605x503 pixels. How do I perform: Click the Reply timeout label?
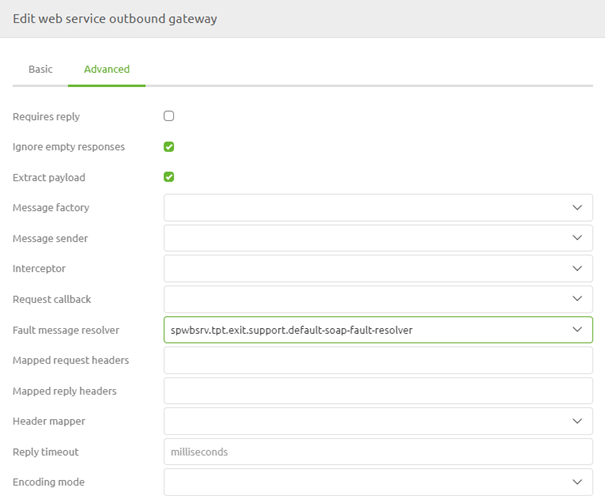(45, 452)
